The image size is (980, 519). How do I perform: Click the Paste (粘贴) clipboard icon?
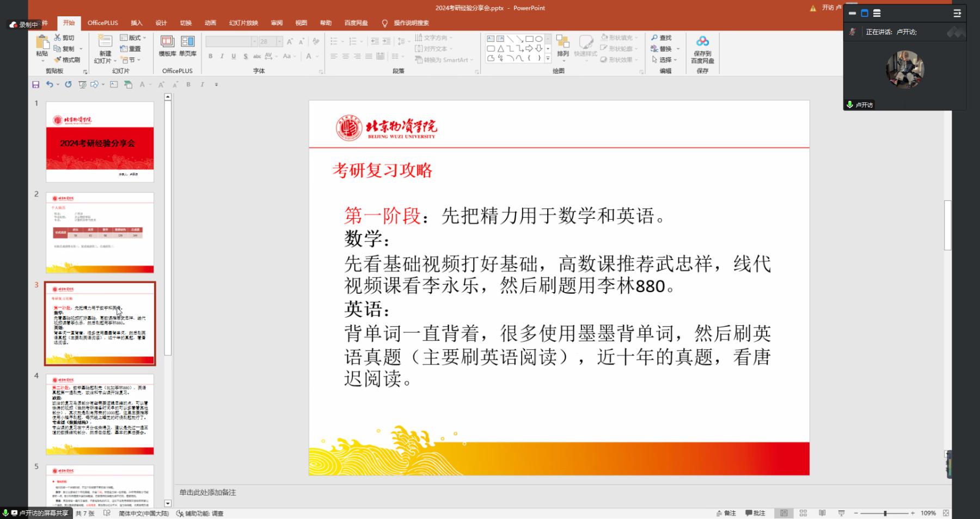[42, 42]
